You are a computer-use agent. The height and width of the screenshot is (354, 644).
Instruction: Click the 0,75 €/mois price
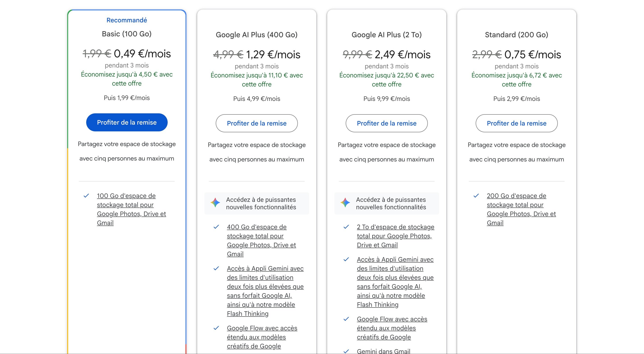pyautogui.click(x=533, y=55)
